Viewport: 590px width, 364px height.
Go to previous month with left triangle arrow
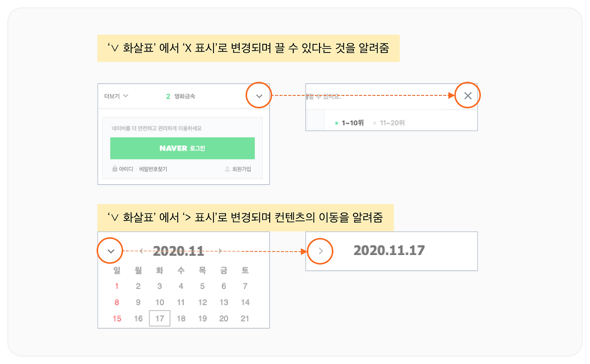141,251
